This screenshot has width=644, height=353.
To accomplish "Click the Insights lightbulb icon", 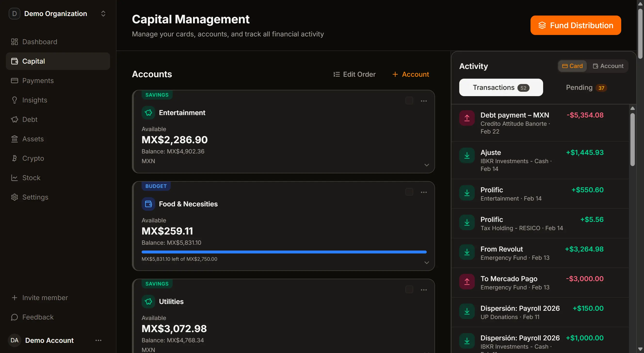I will pos(15,100).
